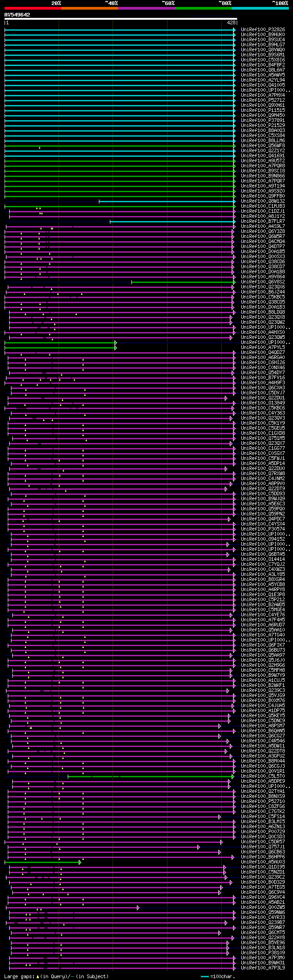Select hit label UniRef100_Q22DU1
293x980 pixels.
click(263, 398)
